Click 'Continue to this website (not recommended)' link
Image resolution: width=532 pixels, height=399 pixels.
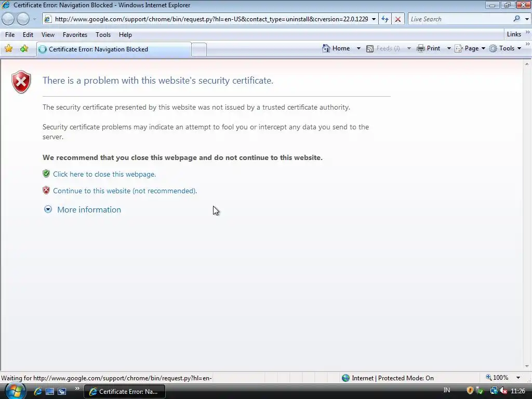125,191
